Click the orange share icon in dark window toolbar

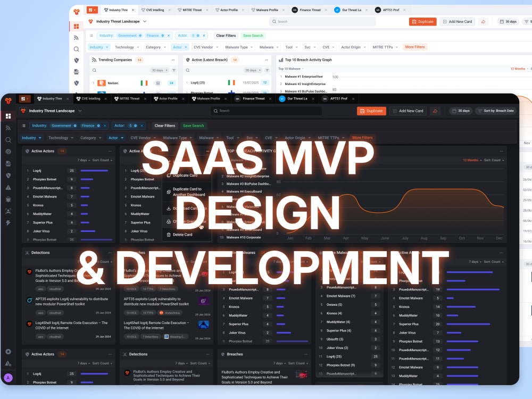[x=435, y=111]
